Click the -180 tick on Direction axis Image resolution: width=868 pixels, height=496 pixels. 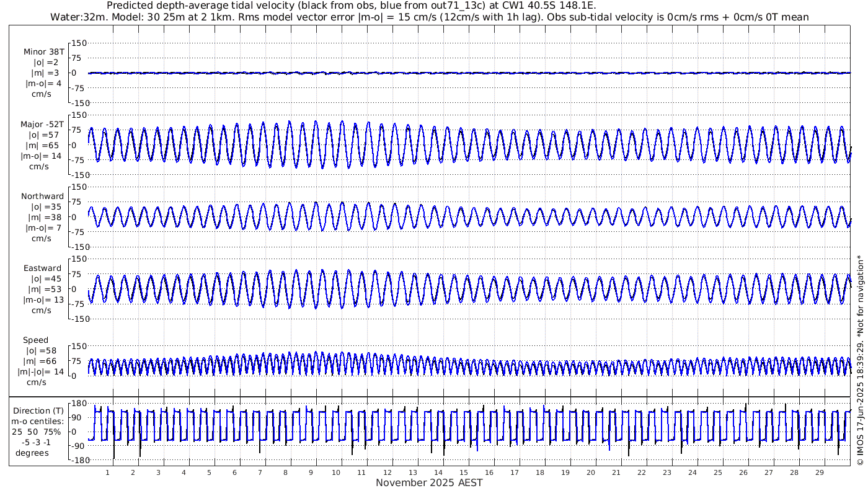[x=74, y=461]
